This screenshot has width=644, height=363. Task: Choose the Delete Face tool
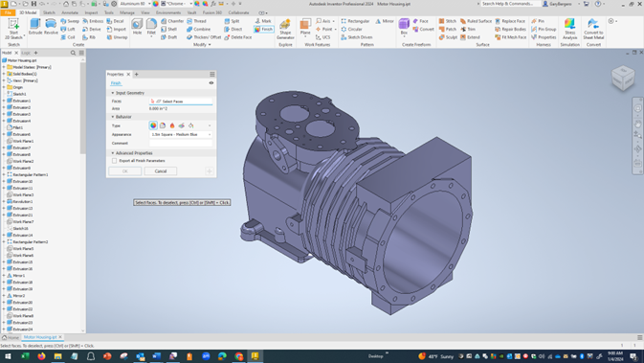(238, 37)
